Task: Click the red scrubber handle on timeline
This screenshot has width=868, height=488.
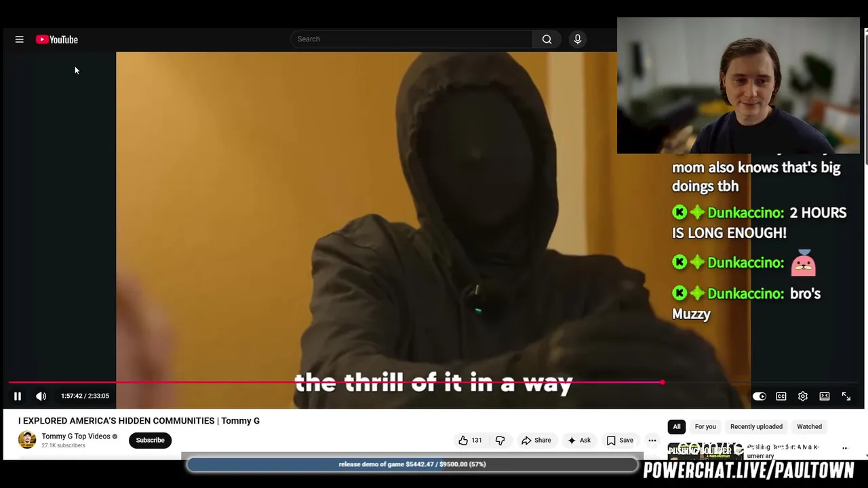Action: (x=663, y=382)
